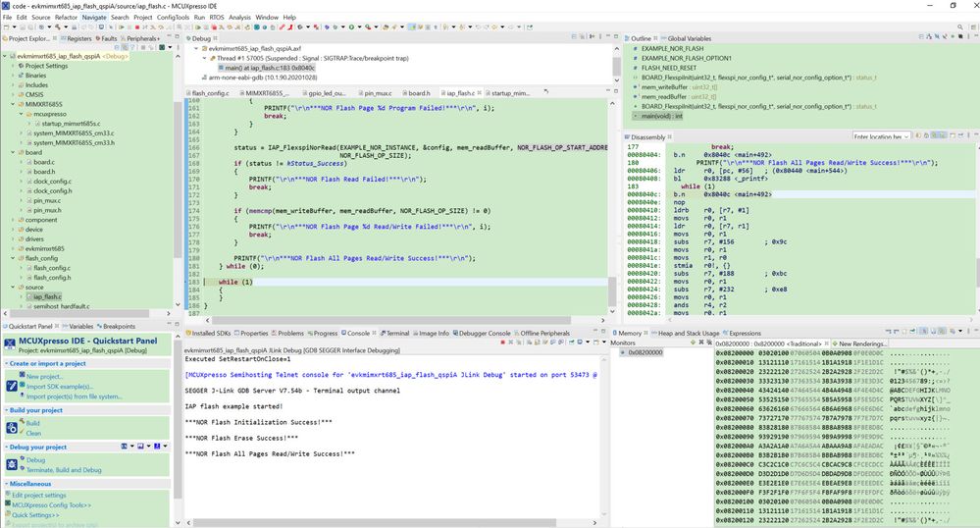Click New Renderings plus tab icon

[x=835, y=343]
